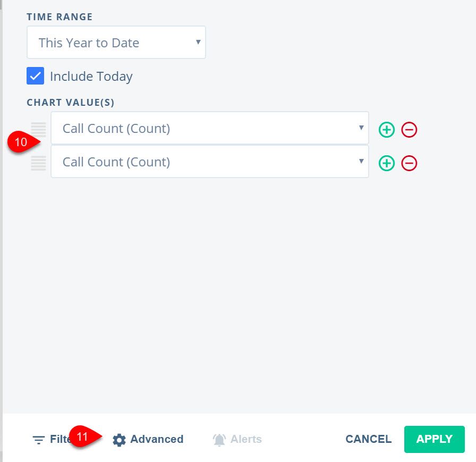Remove the first Call Count chart value
Viewport: 476px width, 462px height.
409,129
